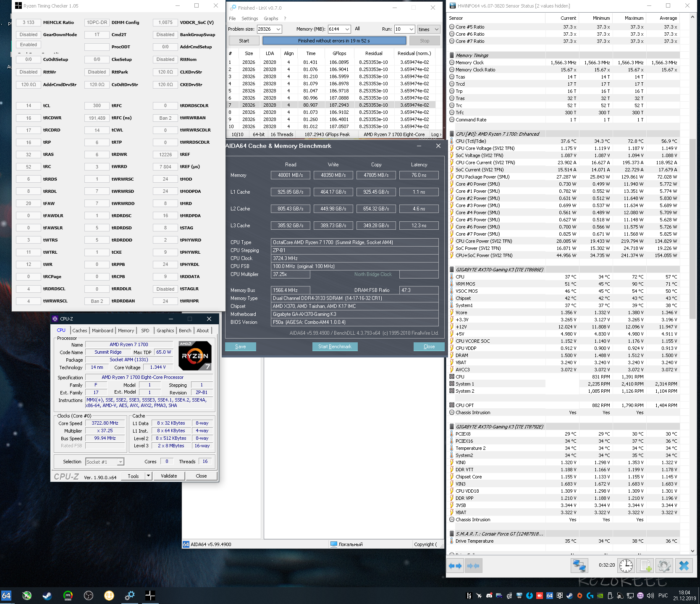
Task: Click the Safely Remove Hardware tray icon
Action: (610, 596)
